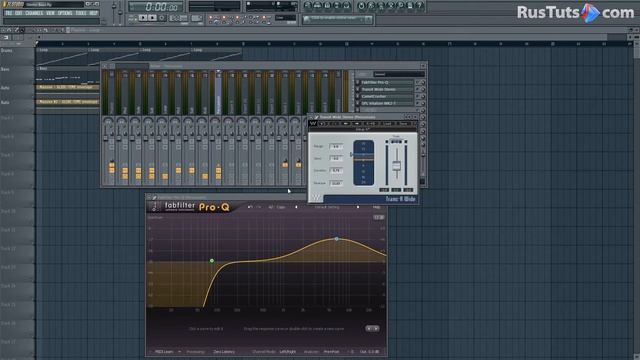This screenshot has height=360, width=640.
Task: Click the question-mark help shortcut icon
Action: pyautogui.click(x=419, y=5)
